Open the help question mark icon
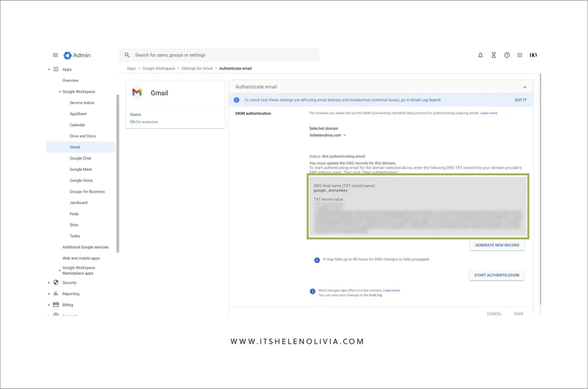This screenshot has height=389, width=588. point(507,55)
